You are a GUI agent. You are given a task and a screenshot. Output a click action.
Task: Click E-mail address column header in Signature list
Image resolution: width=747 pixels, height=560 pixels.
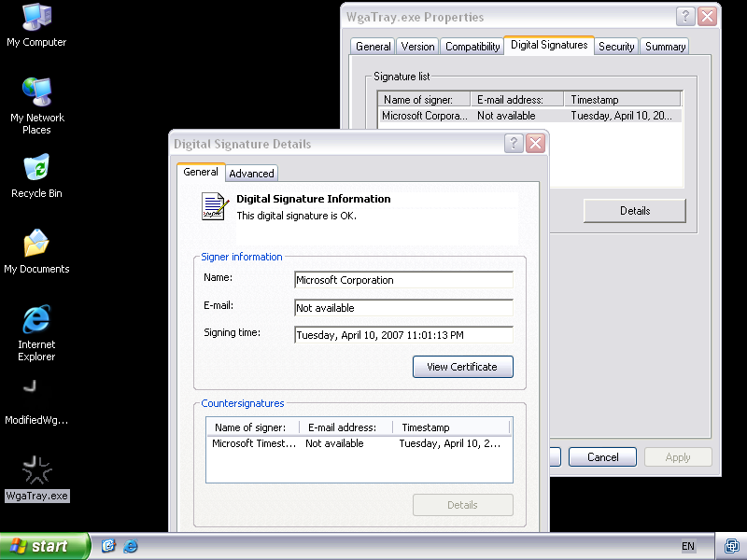[x=517, y=100]
